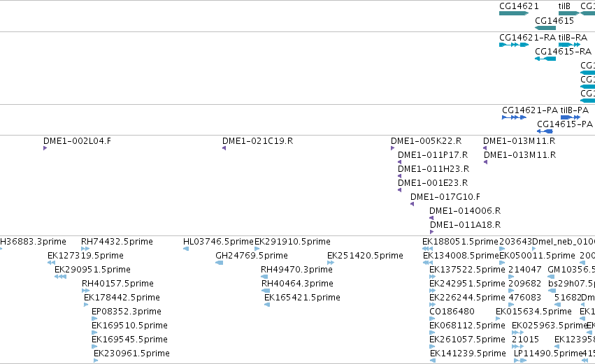Click the DME1-002L04.F marker triangle
This screenshot has height=364, width=595.
(45, 148)
